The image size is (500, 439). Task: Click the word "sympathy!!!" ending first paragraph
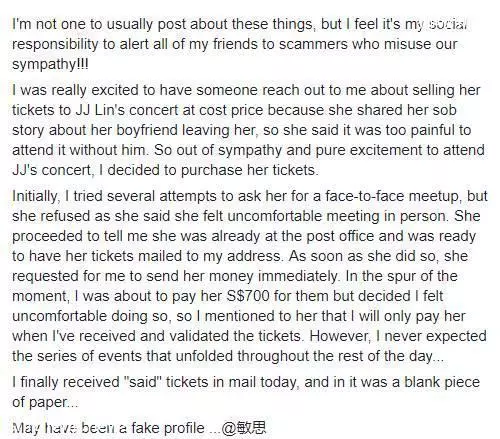(50, 64)
